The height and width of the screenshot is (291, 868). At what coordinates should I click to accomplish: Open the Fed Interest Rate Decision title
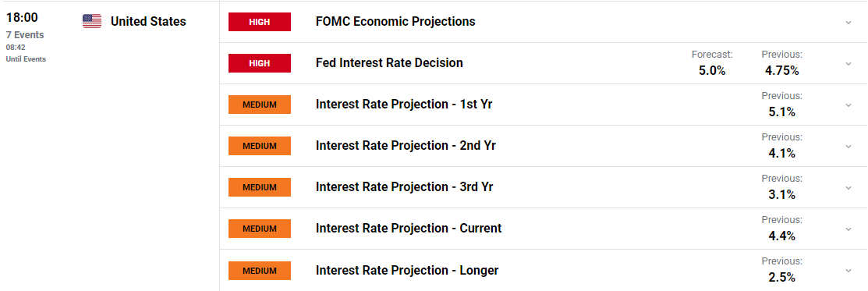click(389, 63)
